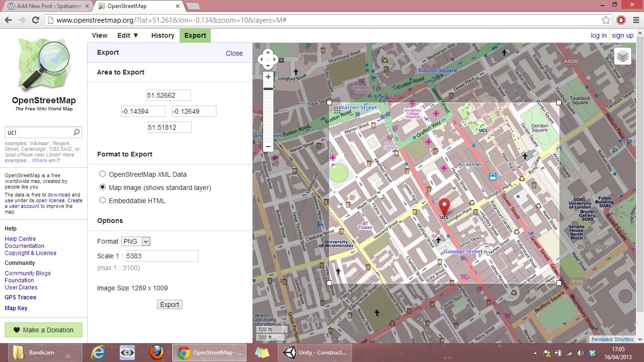The image size is (644, 362).
Task: Click the forward arrow in browser
Action: 22,20
